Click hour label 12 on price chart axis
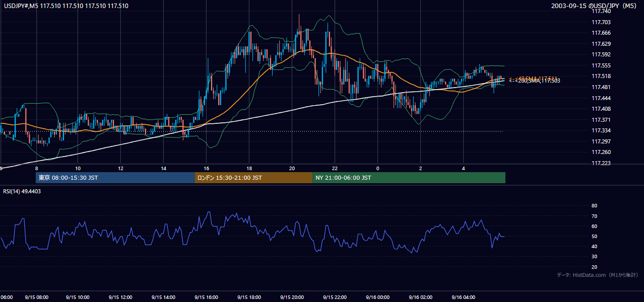This screenshot has height=302, width=644. [120, 168]
